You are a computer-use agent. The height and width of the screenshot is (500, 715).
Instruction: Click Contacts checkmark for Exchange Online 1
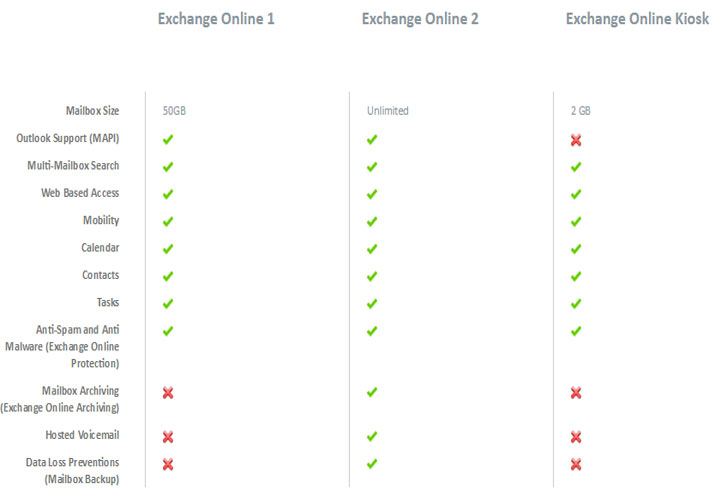(x=168, y=276)
